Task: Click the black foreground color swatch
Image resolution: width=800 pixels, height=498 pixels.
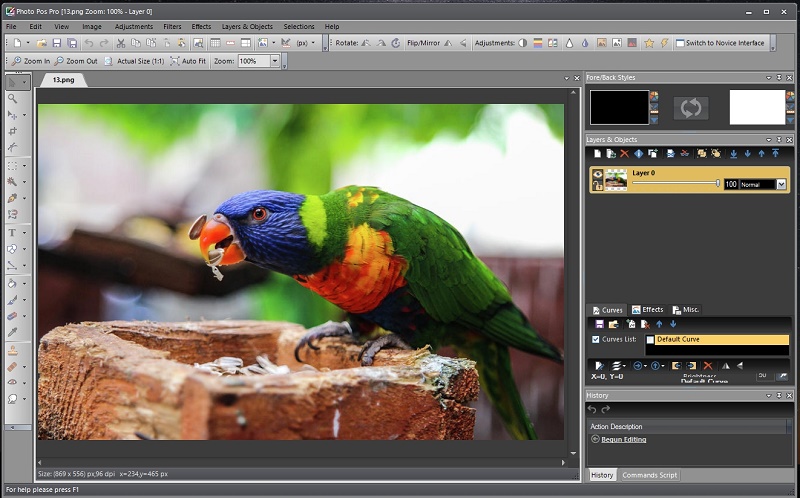Action: (619, 107)
